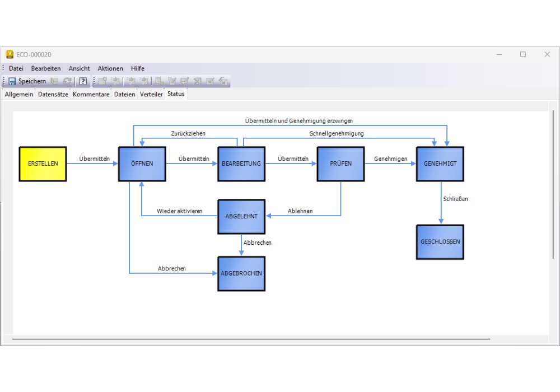Click the crossed-out box toolbar icon
Viewport: 560px width, 392px height.
(197, 81)
